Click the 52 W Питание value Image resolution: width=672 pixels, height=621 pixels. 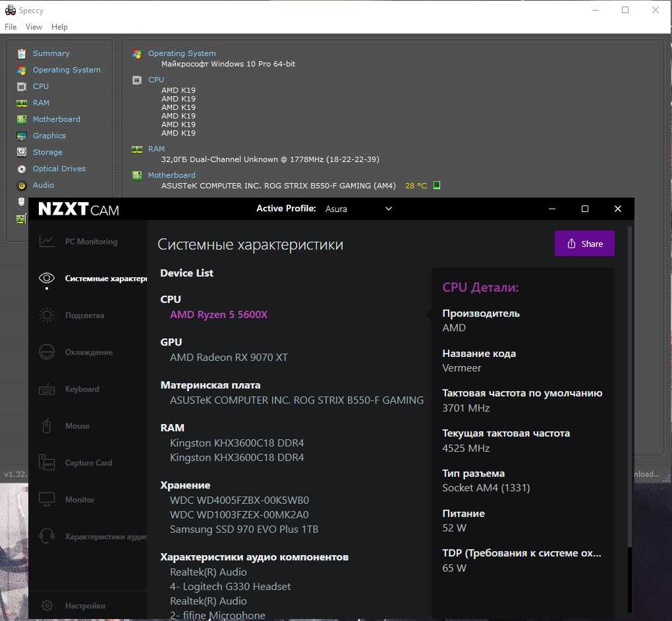click(455, 528)
